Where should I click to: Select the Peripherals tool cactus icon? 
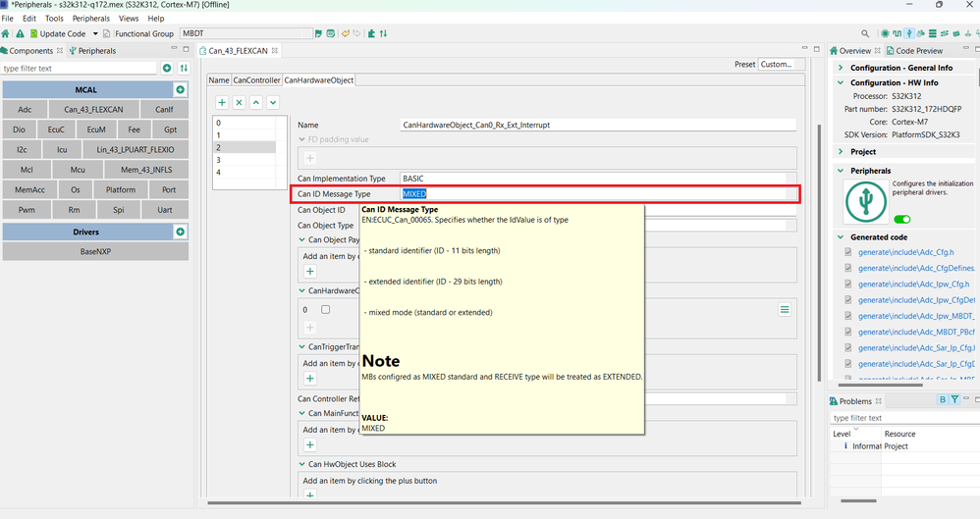tap(909, 33)
